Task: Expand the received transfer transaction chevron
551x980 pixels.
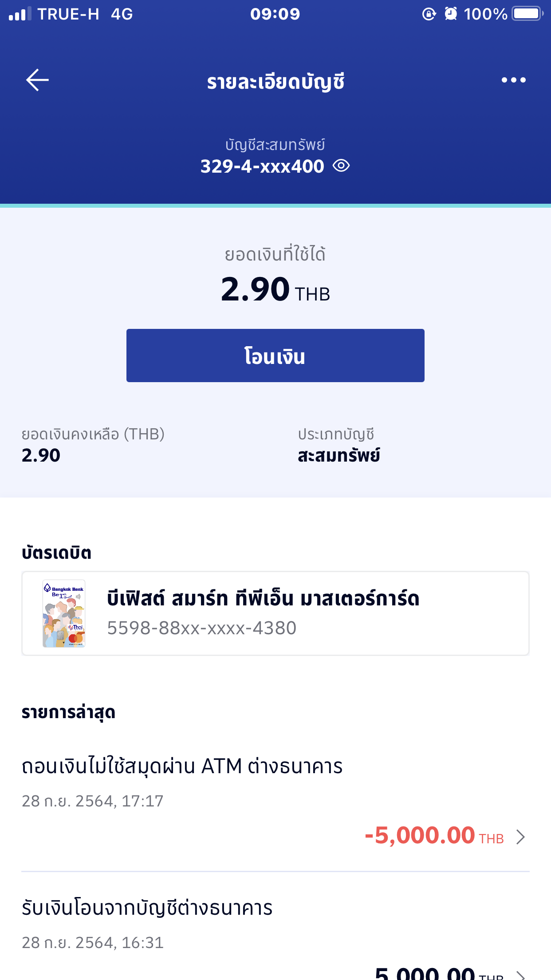Action: (521, 974)
